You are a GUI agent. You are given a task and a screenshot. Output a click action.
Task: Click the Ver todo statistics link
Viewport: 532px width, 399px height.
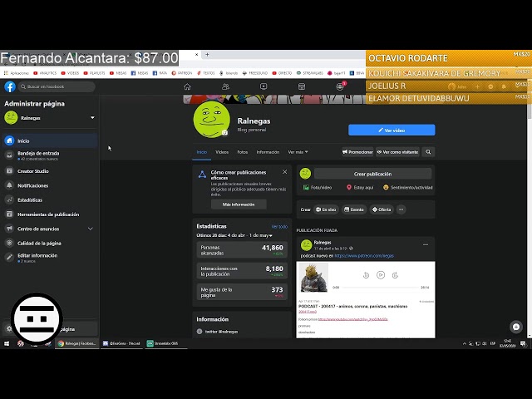point(279,226)
